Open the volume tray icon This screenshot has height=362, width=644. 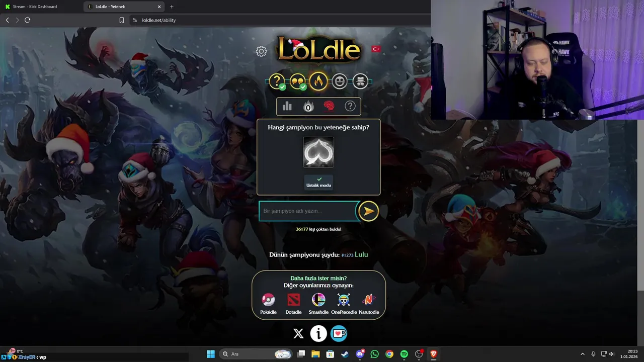point(611,354)
